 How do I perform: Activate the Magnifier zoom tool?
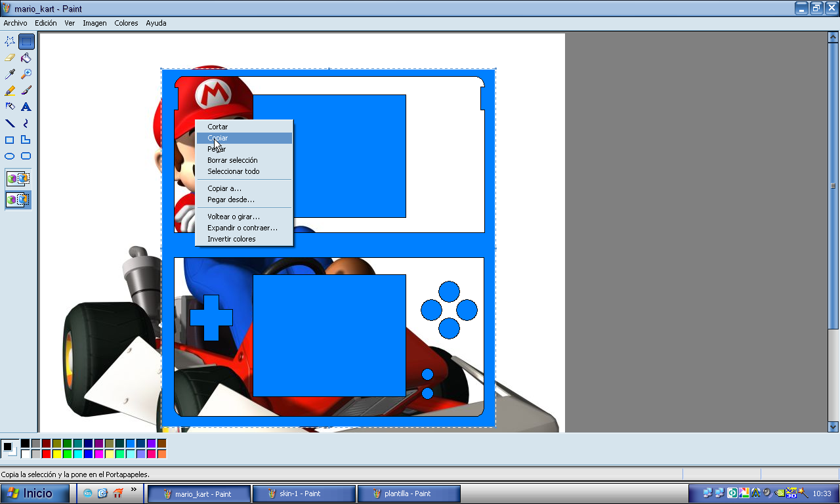26,74
